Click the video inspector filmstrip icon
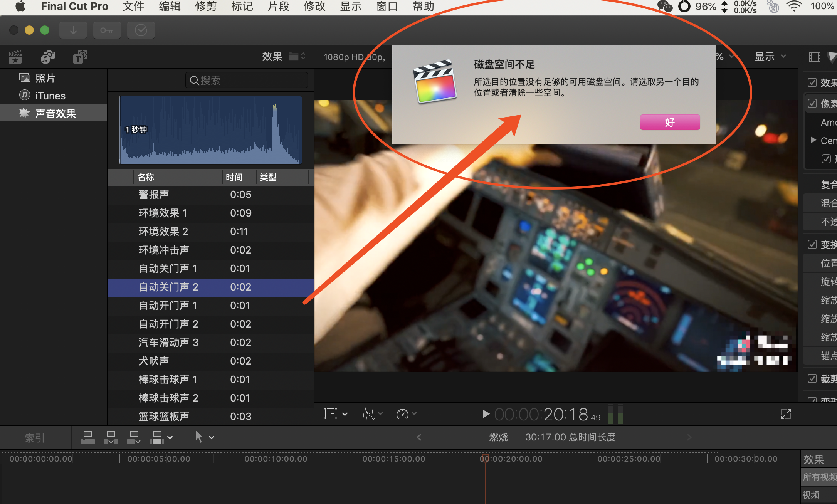The image size is (837, 504). (x=814, y=57)
